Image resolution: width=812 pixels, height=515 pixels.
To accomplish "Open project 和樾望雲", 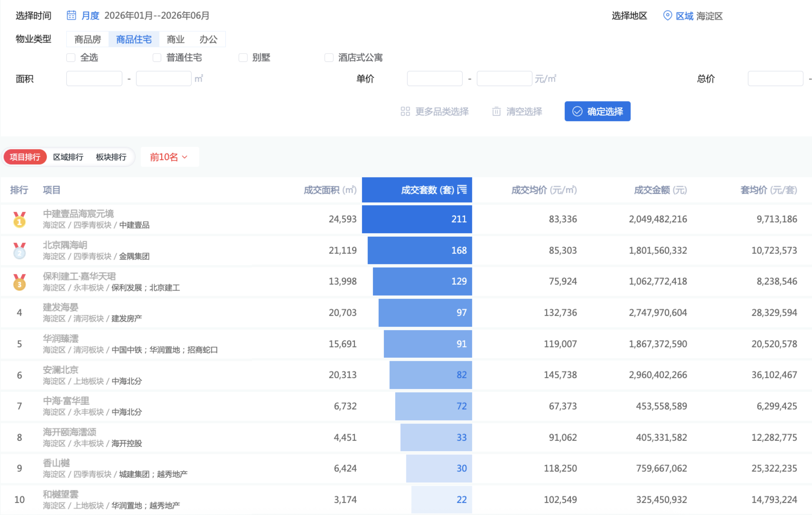I will 61,494.
